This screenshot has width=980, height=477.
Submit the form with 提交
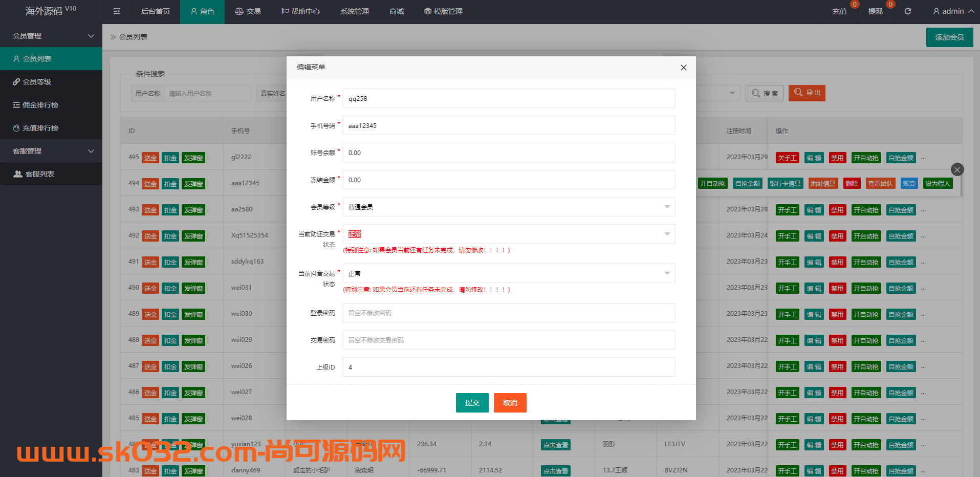tap(472, 403)
